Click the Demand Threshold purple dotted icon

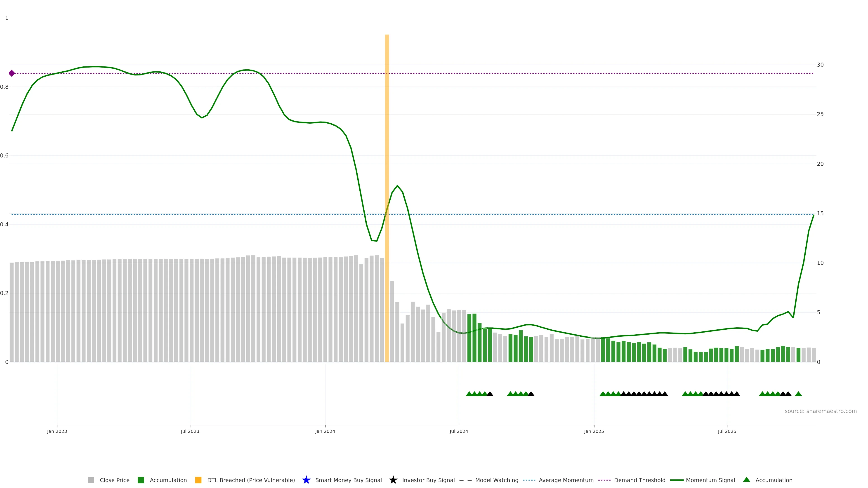(604, 480)
